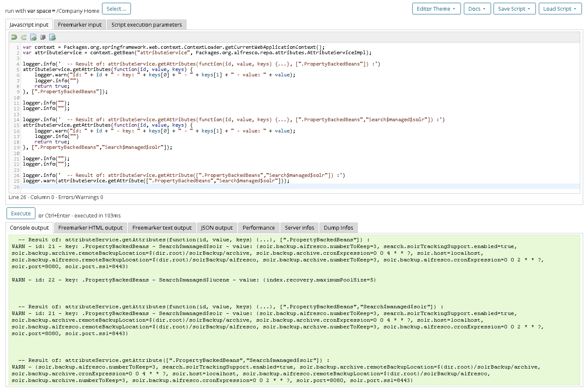Click the indent/format code icon

(x=43, y=37)
